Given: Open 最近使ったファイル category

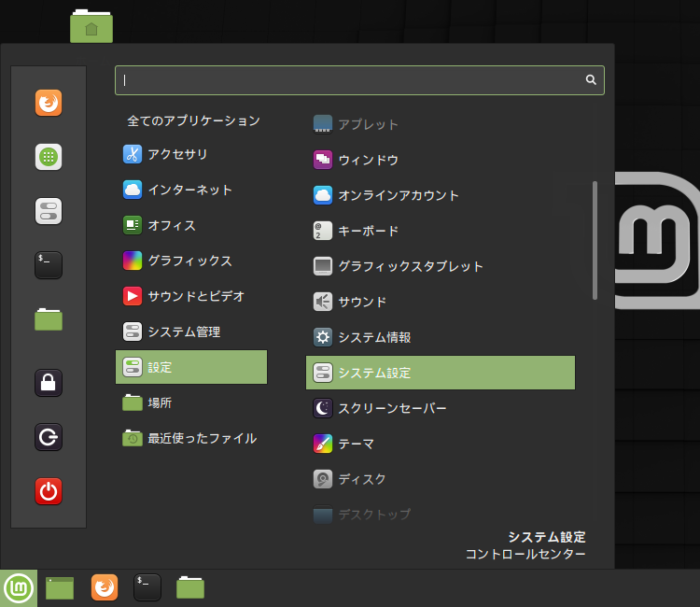Looking at the screenshot, I should pyautogui.click(x=191, y=438).
